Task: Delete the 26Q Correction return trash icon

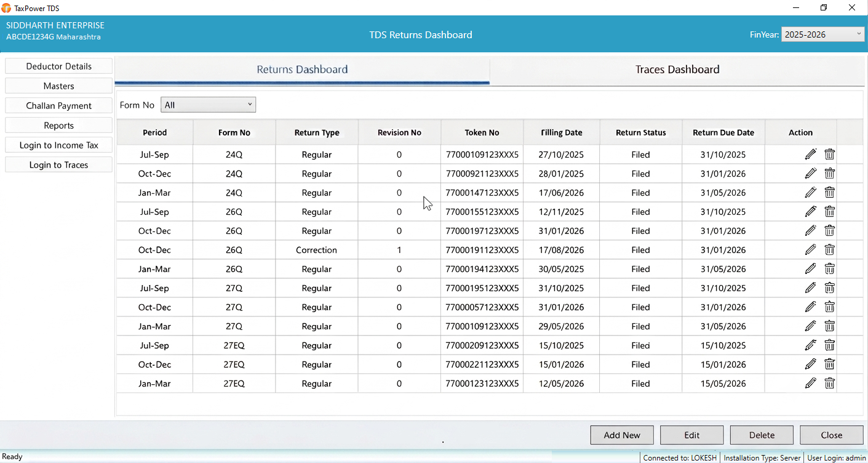Action: coord(829,250)
